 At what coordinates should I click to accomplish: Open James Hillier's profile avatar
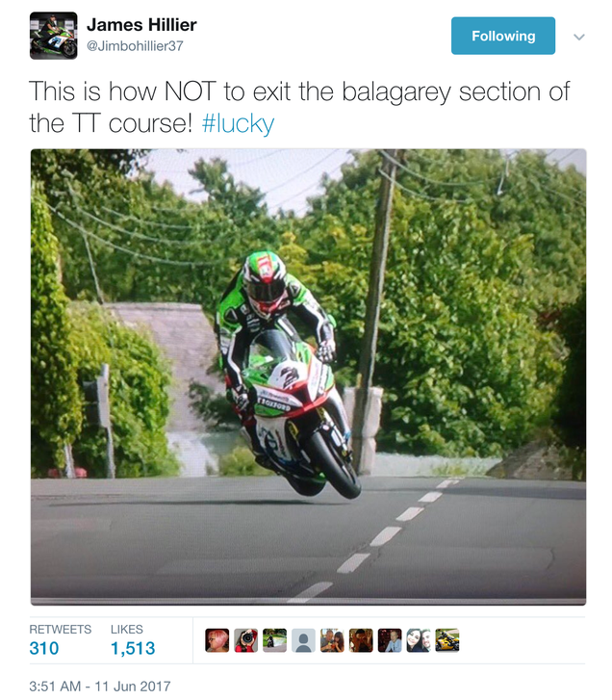point(54,36)
